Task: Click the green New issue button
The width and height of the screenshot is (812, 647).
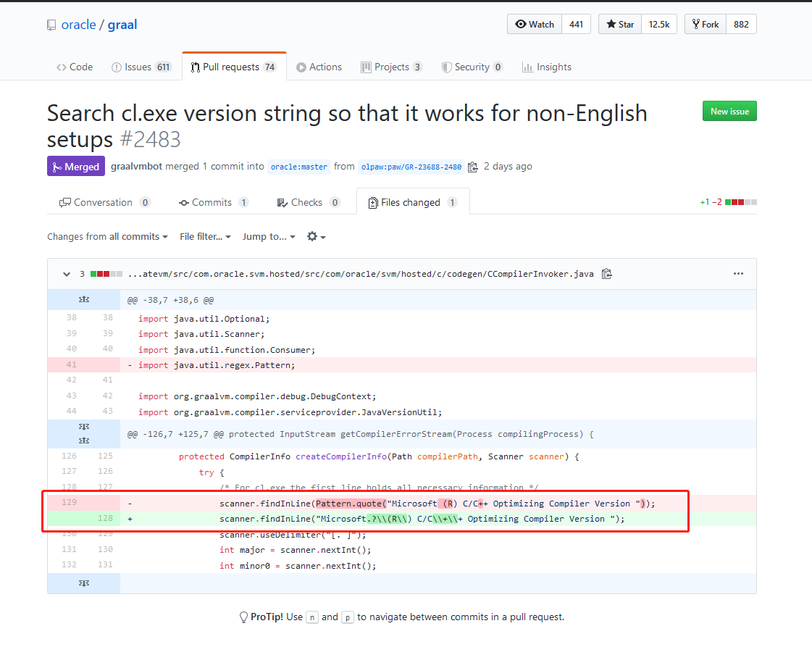Action: point(729,112)
